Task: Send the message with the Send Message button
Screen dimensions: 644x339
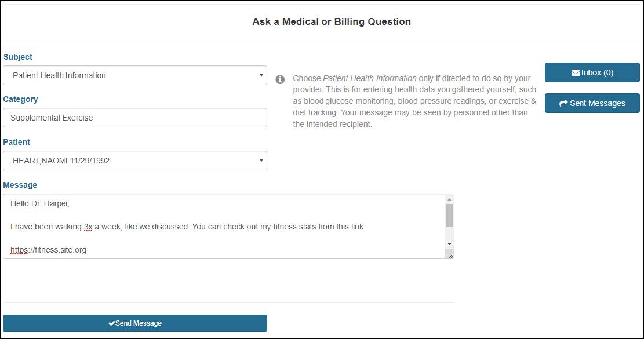Action: 134,323
